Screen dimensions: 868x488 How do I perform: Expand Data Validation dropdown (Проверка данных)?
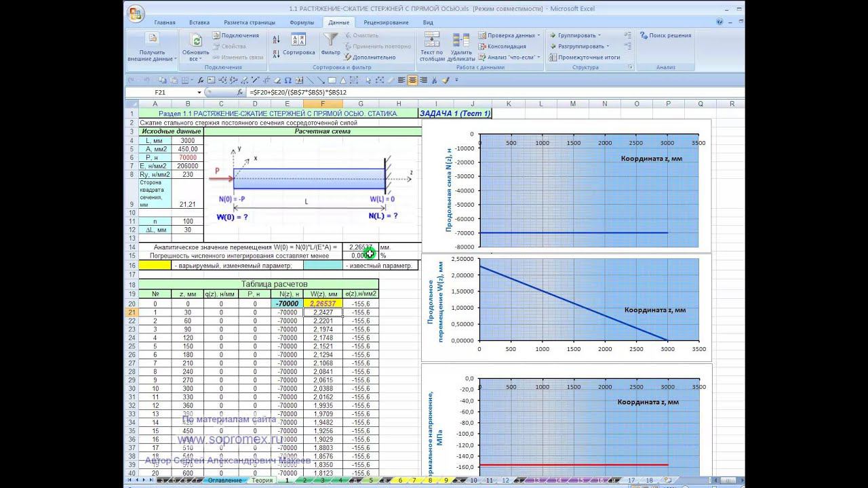coord(539,35)
